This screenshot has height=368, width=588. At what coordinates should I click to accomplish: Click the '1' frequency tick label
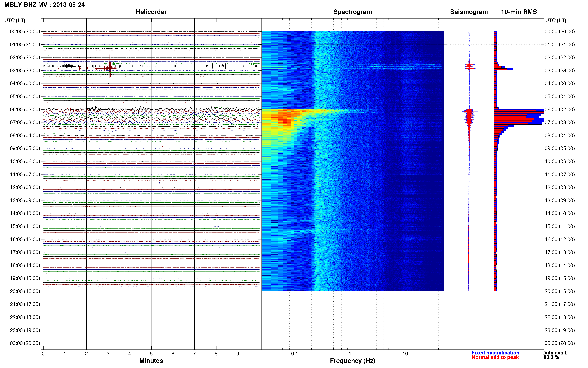350,354
